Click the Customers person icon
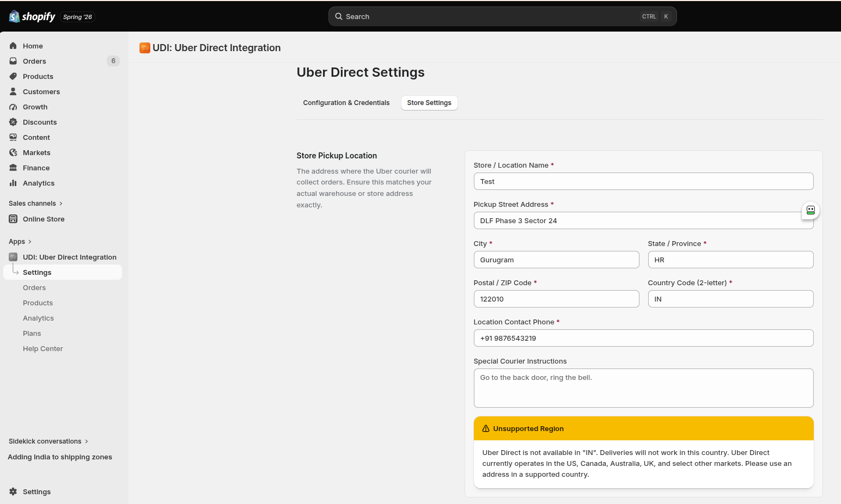The width and height of the screenshot is (841, 504). 13,91
